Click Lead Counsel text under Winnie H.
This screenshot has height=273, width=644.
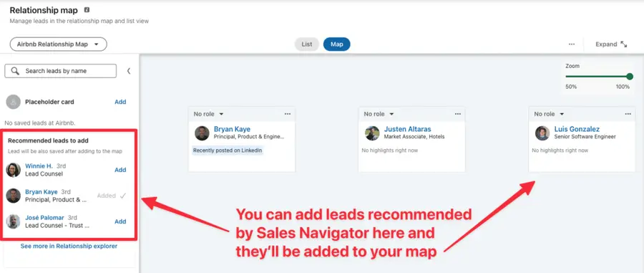click(44, 174)
